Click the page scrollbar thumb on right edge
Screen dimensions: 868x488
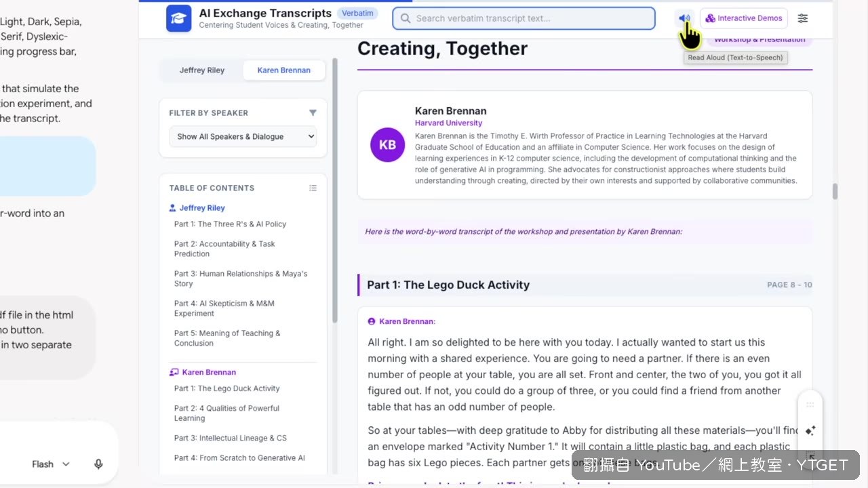click(835, 192)
